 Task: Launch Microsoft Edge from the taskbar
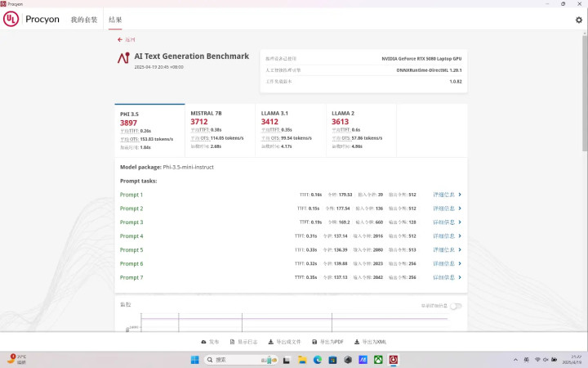pyautogui.click(x=318, y=360)
